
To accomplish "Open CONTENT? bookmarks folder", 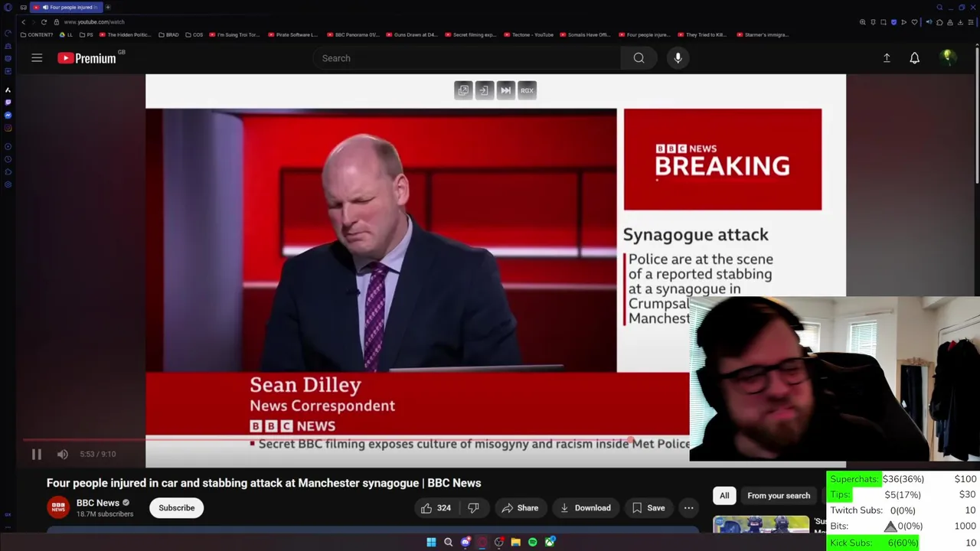I will click(36, 34).
